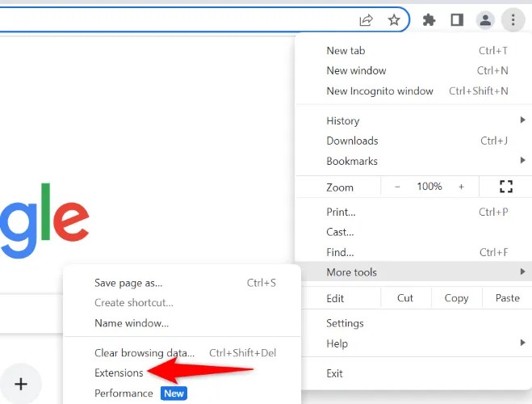Screen dimensions: 532x404
Task: Choose New window menu item
Action: click(x=415, y=70)
